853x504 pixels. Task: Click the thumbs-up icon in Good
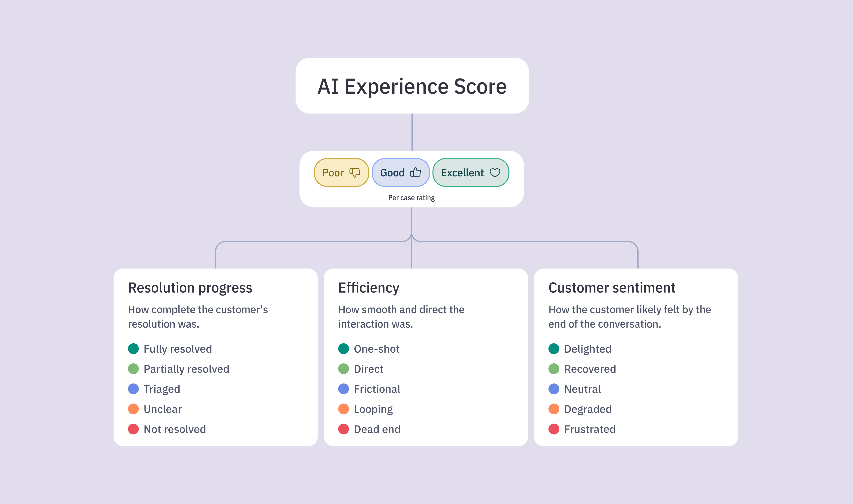[x=415, y=172]
